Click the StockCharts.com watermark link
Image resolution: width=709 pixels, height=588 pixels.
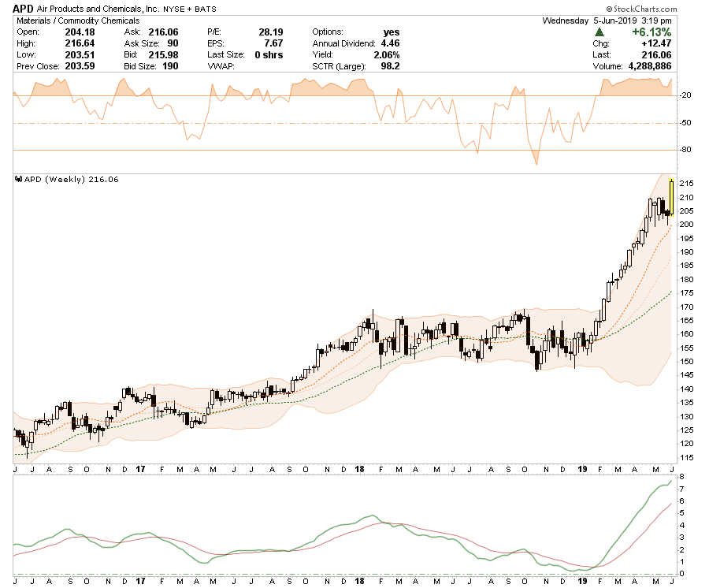click(641, 9)
